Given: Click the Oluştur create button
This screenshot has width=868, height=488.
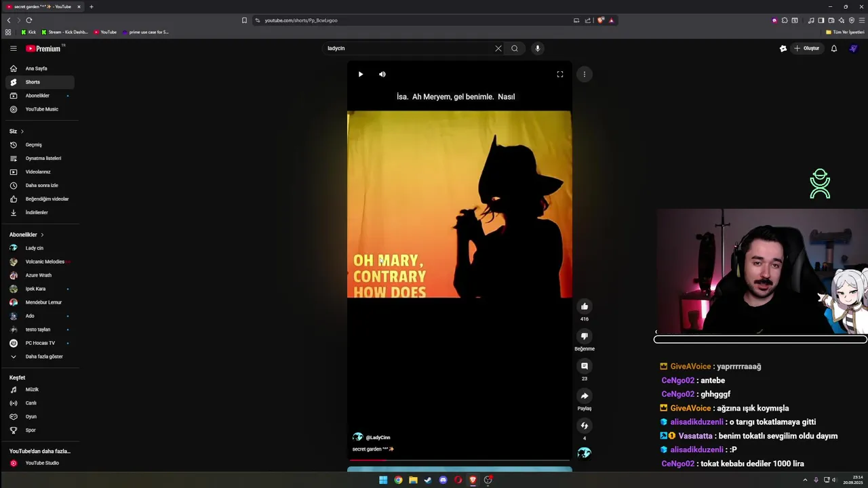Looking at the screenshot, I should tap(807, 48).
